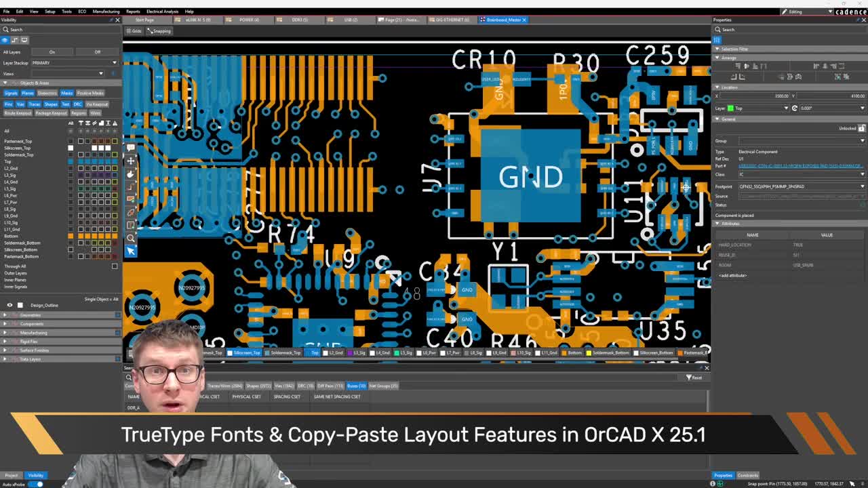Open the Manufacturing menu
868x488 pixels.
click(x=106, y=12)
